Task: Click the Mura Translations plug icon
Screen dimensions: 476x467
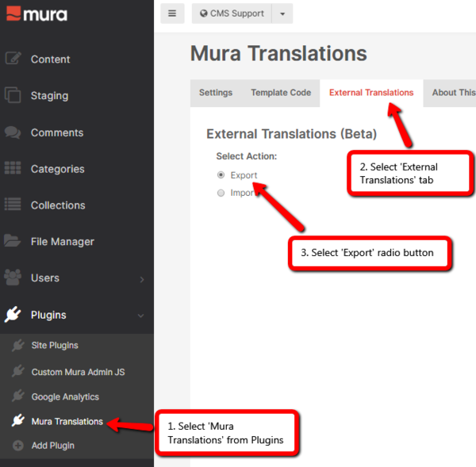Action: tap(18, 420)
